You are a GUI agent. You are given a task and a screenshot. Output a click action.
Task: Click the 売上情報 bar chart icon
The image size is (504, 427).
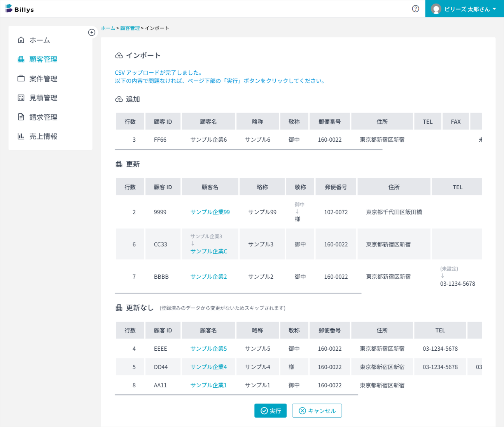(x=21, y=136)
